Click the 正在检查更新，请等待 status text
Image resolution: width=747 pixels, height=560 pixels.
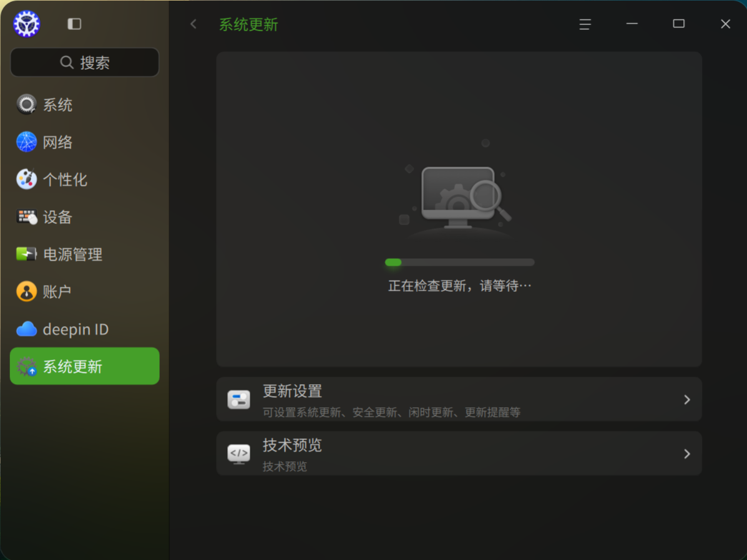pos(460,286)
